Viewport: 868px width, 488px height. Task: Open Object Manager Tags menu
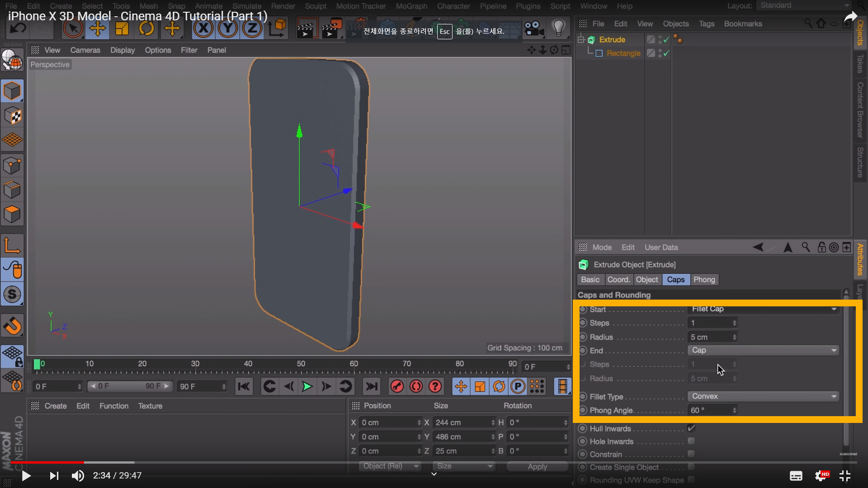pyautogui.click(x=707, y=23)
